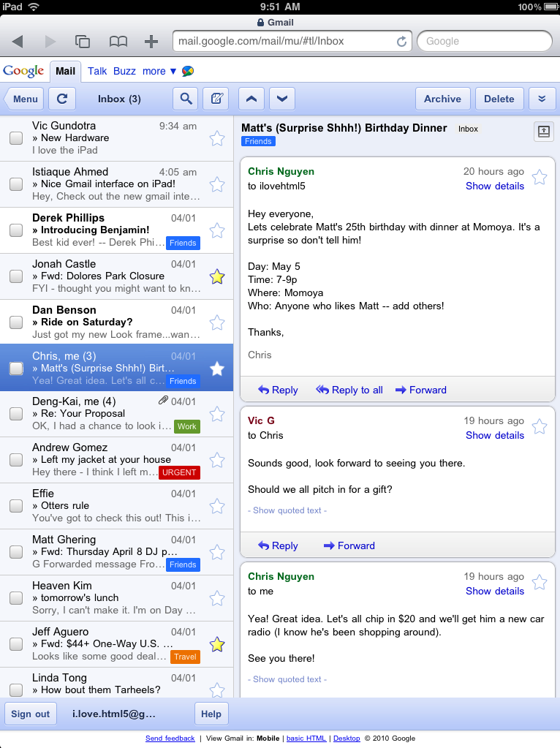Switch to the Talk tab
Viewport: 560px width, 748px height.
click(x=97, y=71)
